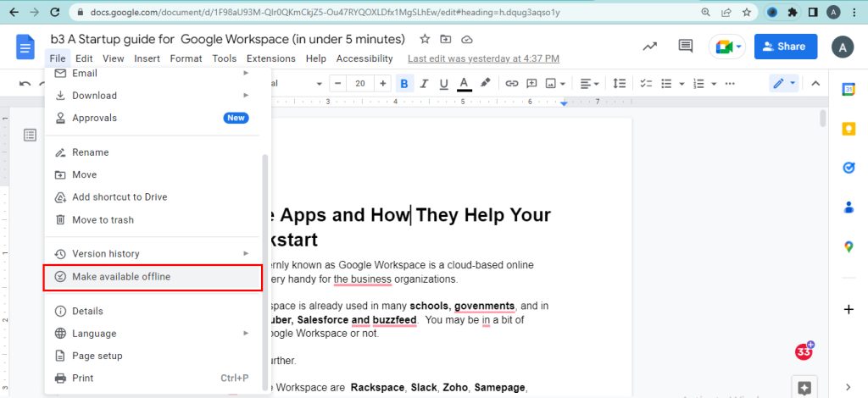868x398 pixels.
Task: Click the Share button
Action: click(x=786, y=47)
